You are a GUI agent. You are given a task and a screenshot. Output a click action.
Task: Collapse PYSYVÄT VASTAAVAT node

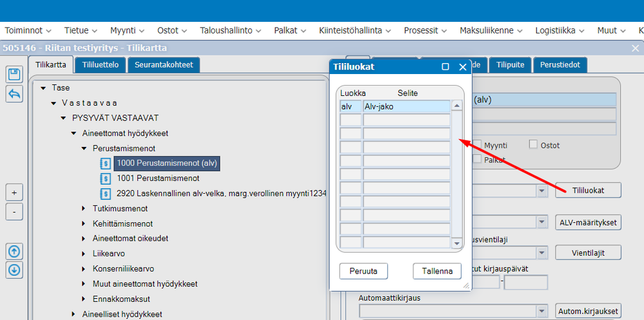point(63,118)
